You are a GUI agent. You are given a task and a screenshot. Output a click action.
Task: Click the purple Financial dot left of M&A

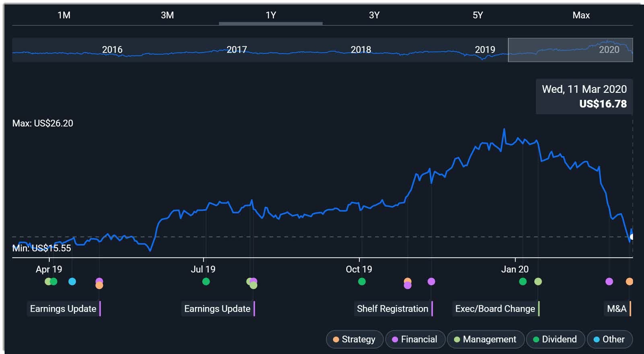(x=609, y=282)
